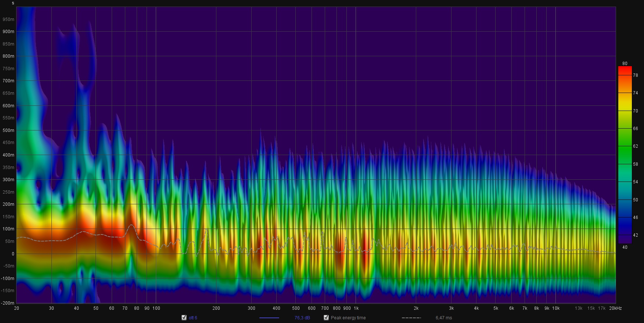The image size is (644, 323).
Task: Click the '-50m' time axis label
Action: pyautogui.click(x=8, y=266)
